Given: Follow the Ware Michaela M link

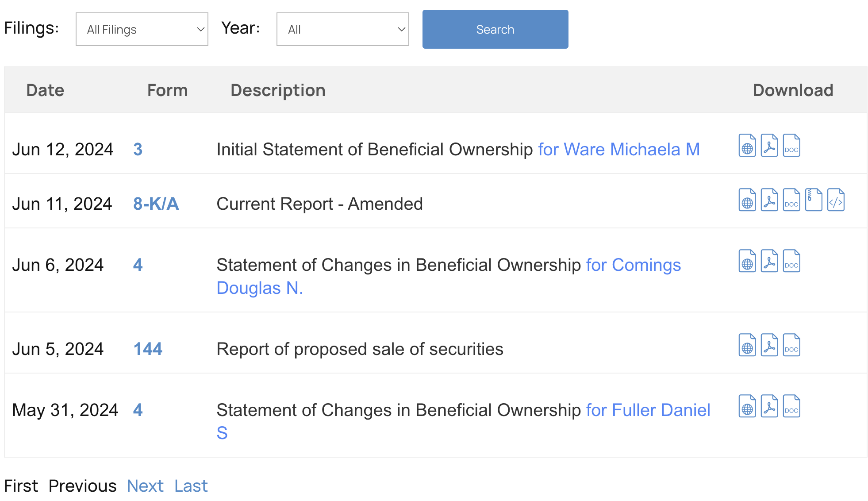Looking at the screenshot, I should (618, 150).
